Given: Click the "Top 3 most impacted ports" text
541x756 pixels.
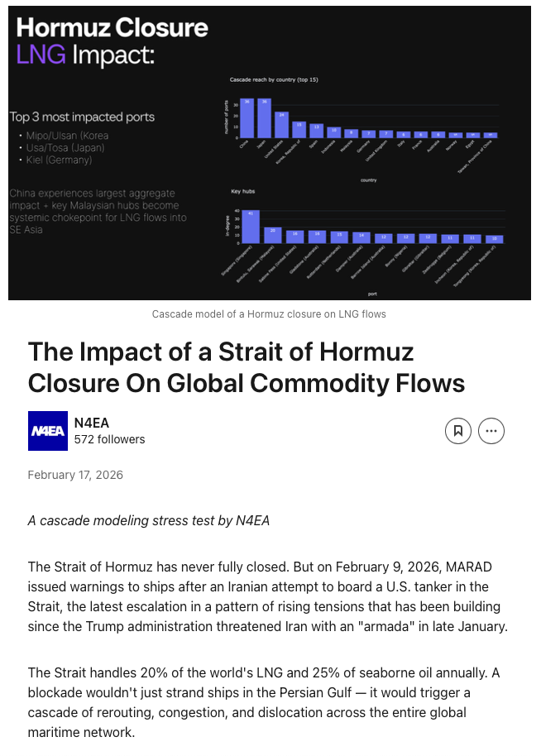Looking at the screenshot, I should pos(82,117).
